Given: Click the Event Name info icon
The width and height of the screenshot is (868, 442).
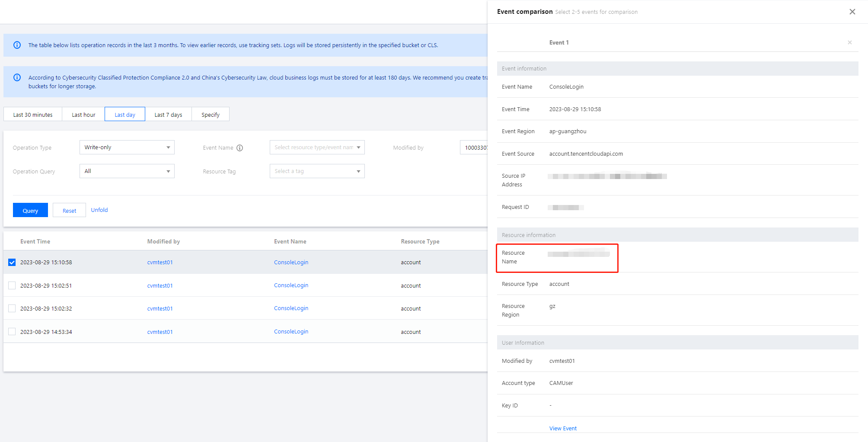Looking at the screenshot, I should (240, 148).
